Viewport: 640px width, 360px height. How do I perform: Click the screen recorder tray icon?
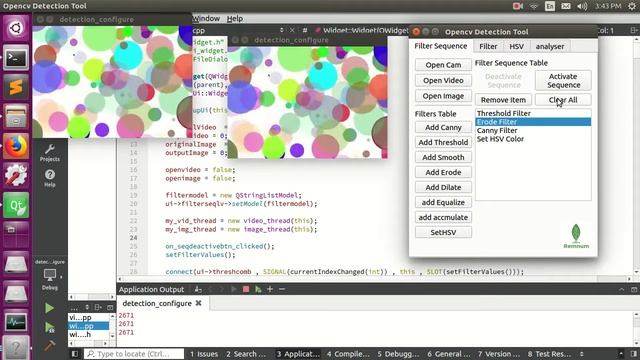pos(518,6)
